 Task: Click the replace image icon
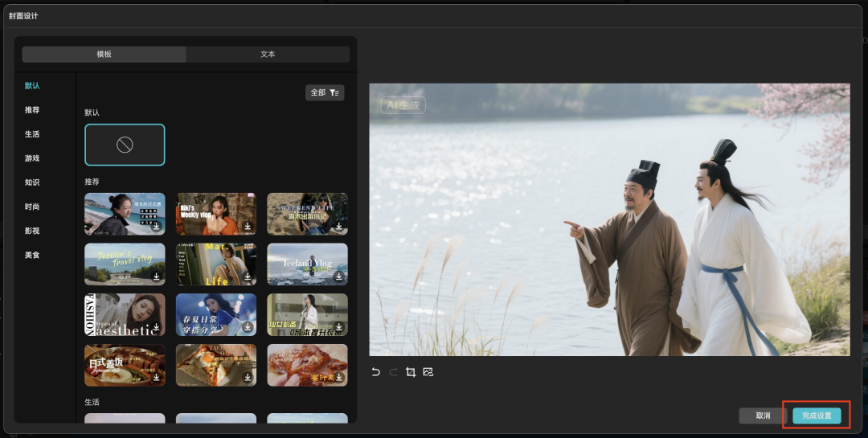[x=428, y=372]
